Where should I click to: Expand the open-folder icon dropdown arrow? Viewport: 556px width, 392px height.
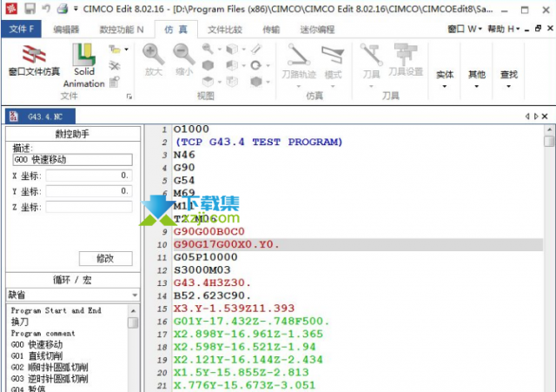[x=126, y=49]
